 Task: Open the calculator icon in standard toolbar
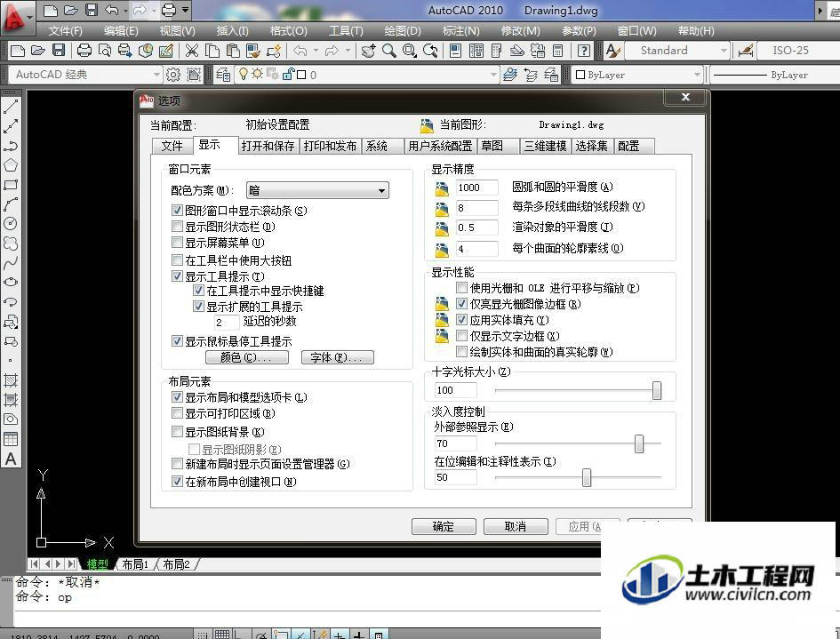point(557,51)
